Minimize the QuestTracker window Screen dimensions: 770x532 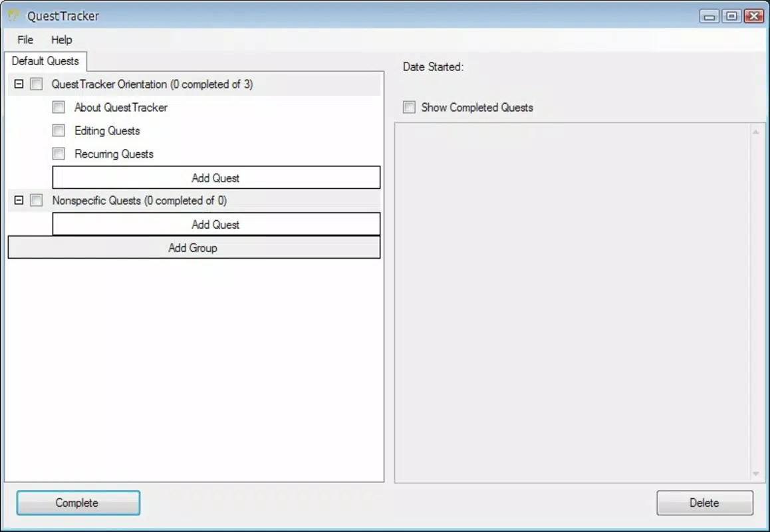(709, 16)
